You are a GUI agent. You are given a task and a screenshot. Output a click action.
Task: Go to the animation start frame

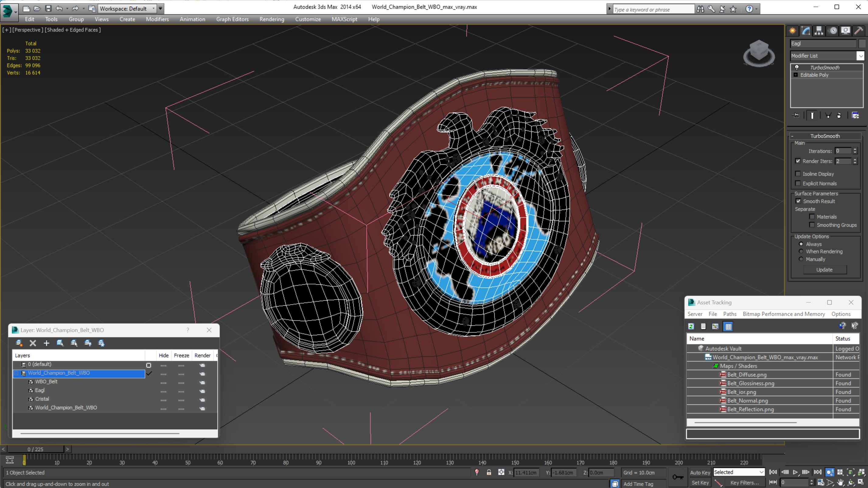[773, 472]
